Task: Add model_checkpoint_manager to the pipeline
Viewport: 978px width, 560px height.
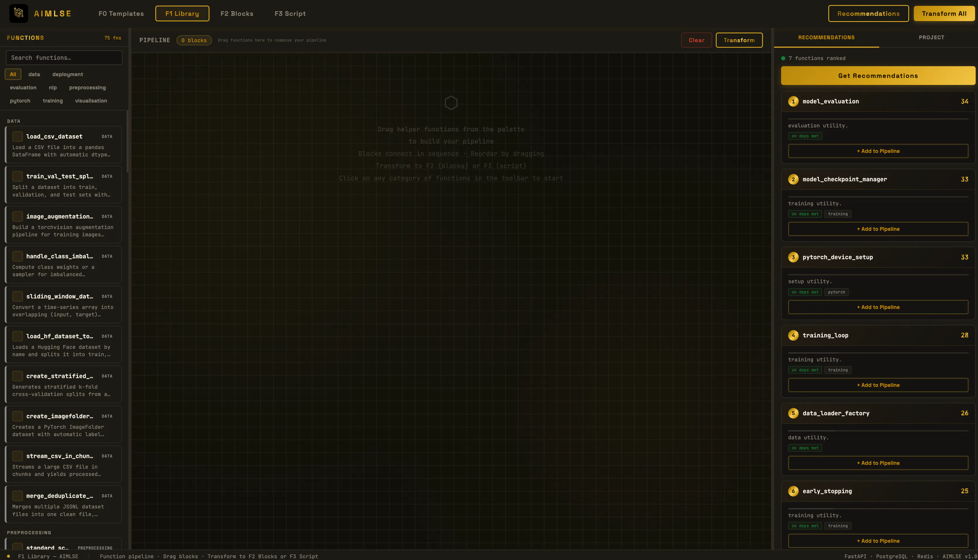Action: point(878,229)
